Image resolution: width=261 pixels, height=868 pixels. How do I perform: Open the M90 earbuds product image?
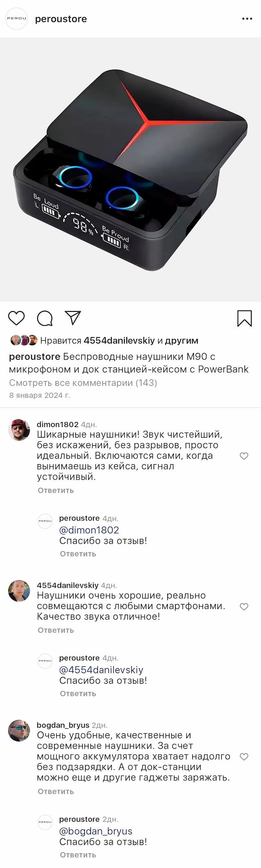(130, 169)
